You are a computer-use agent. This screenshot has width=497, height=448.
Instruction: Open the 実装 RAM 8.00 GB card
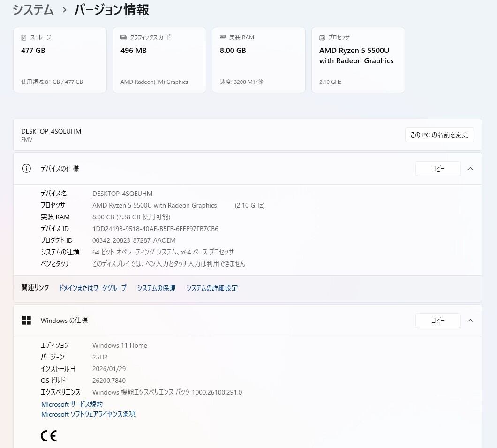pos(259,60)
